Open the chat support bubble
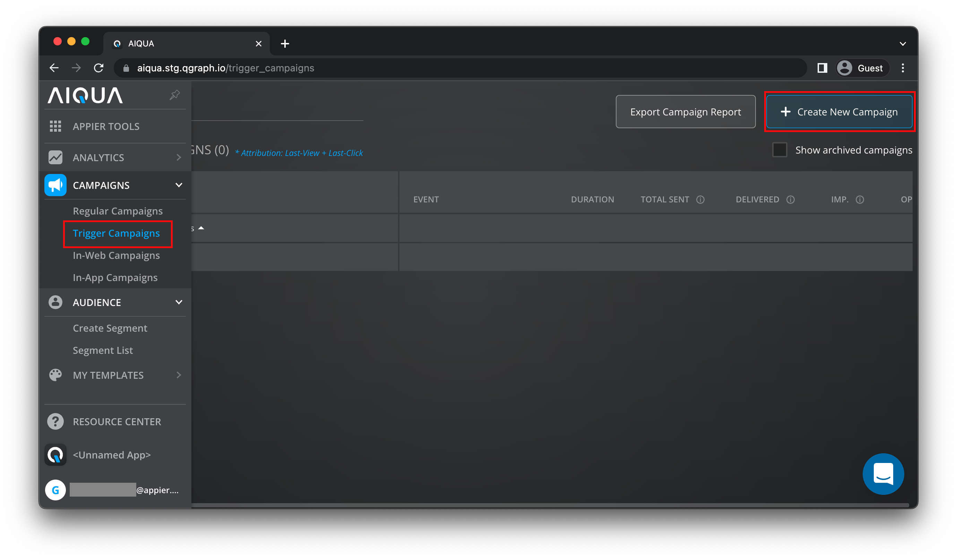The image size is (957, 560). [883, 474]
